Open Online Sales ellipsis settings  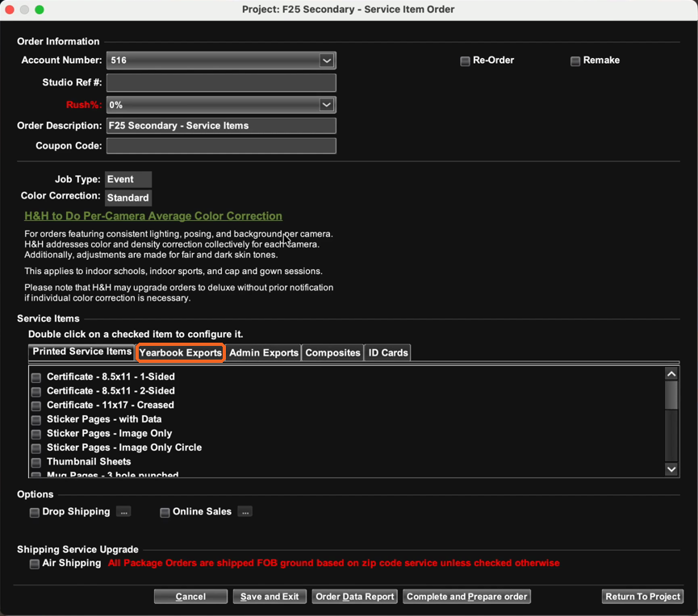(245, 512)
